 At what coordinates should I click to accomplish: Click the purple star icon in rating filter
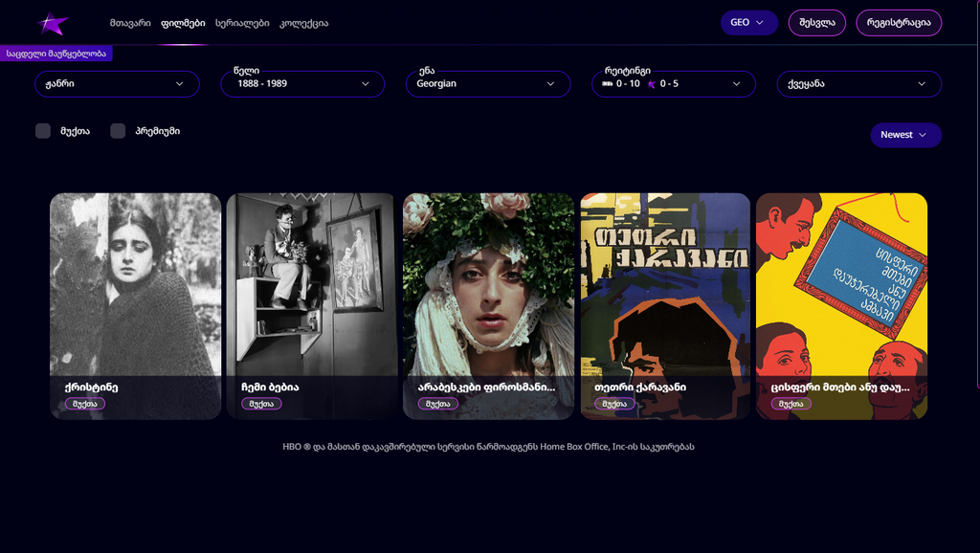(652, 84)
